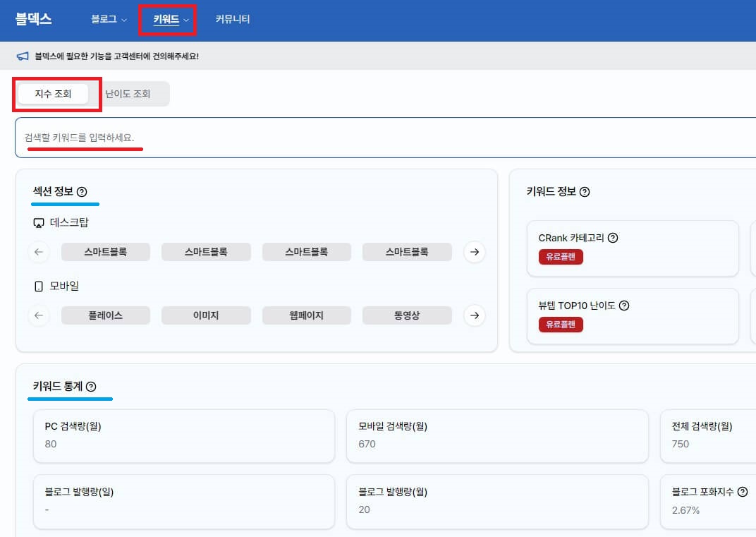Image resolution: width=756 pixels, height=537 pixels.
Task: Select the 동영상 section chip
Action: (407, 315)
